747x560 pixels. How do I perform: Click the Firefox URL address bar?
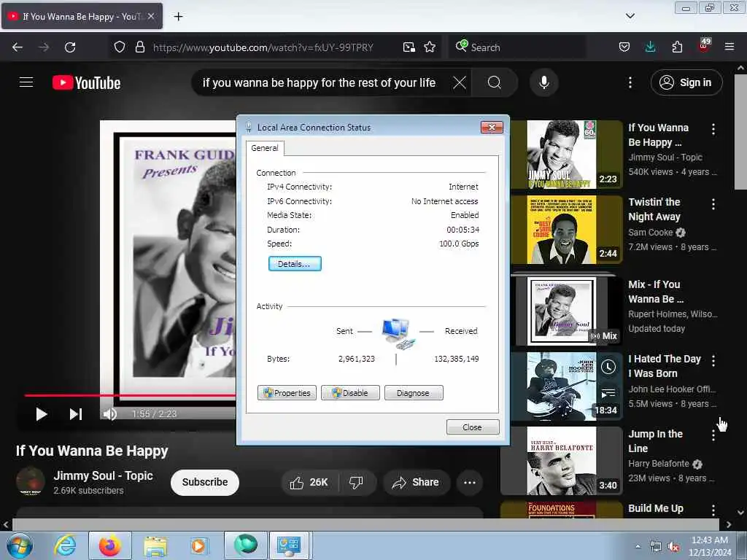(263, 47)
